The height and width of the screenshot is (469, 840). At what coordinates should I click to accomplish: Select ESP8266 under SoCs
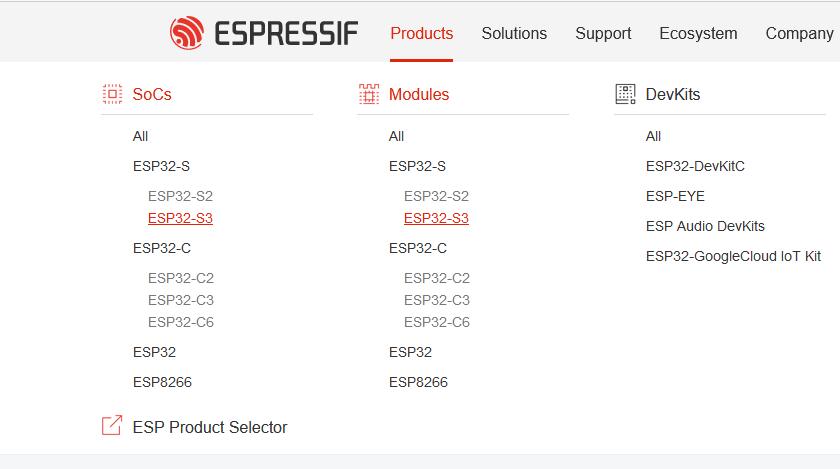point(162,382)
